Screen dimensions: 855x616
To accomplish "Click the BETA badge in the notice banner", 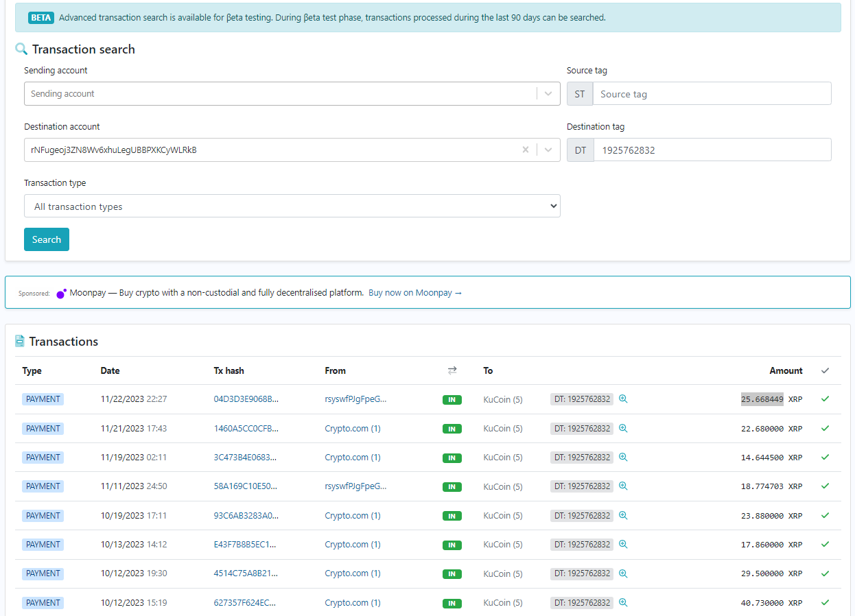I will pyautogui.click(x=41, y=18).
